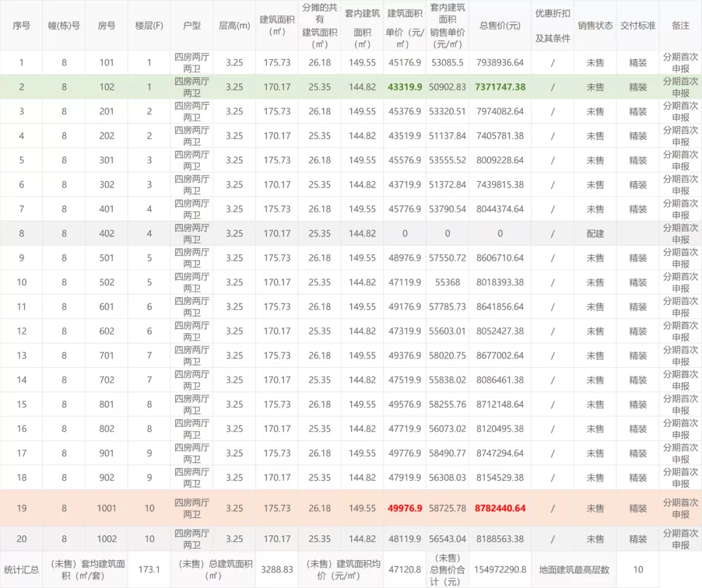Select room number 1001 cell
Screen dimensions: 702x588
click(x=107, y=508)
